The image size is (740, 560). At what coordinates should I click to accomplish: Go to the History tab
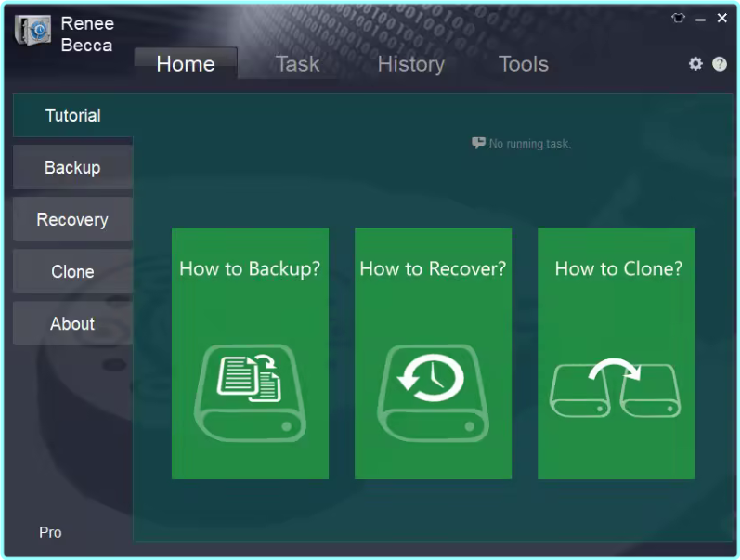pyautogui.click(x=410, y=64)
